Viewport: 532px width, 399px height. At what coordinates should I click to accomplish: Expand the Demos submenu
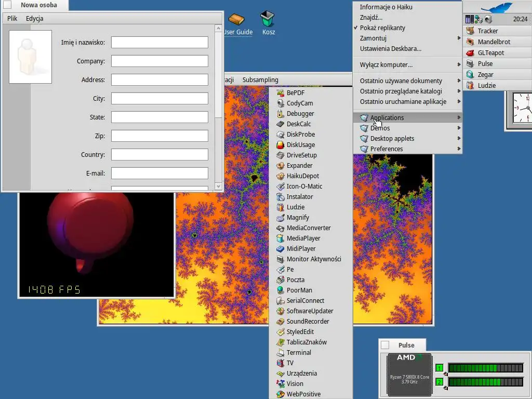point(407,128)
